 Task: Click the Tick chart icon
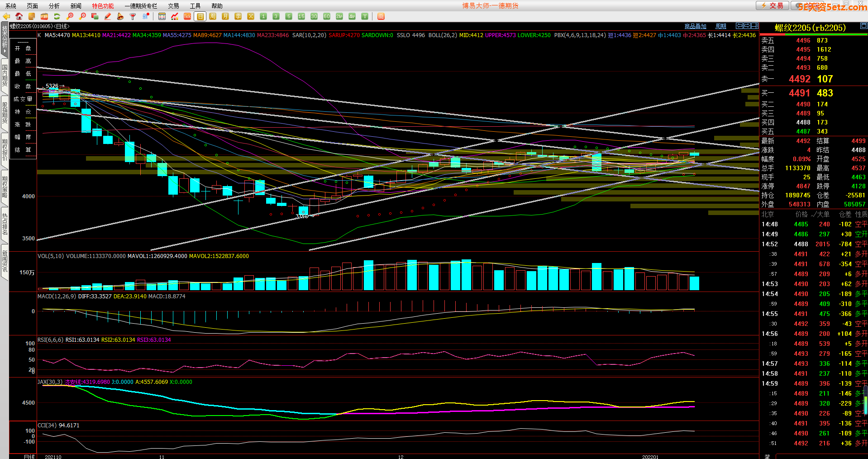(x=187, y=17)
